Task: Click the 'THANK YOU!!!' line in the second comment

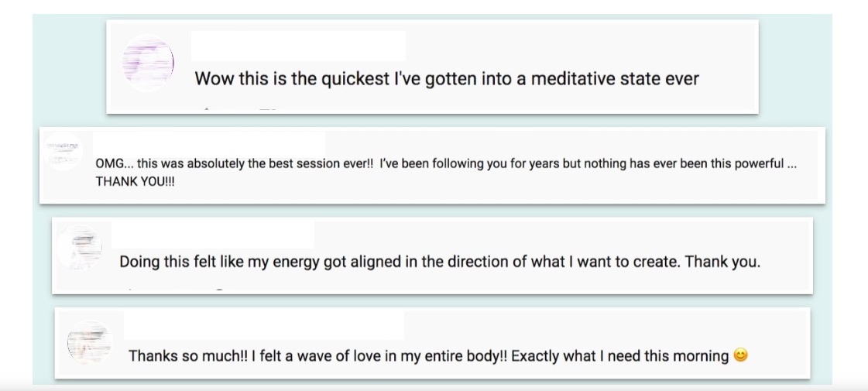Action: (135, 182)
